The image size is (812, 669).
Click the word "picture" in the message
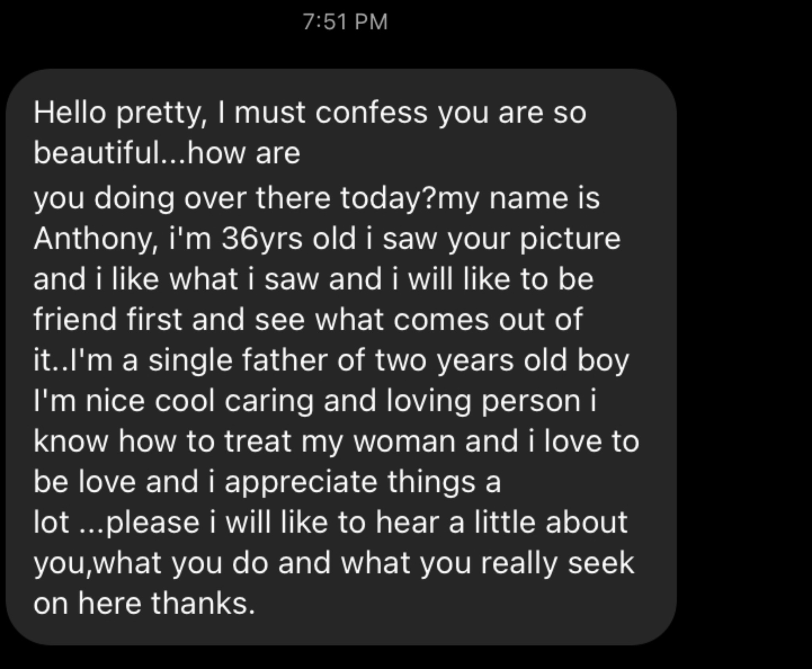click(570, 239)
